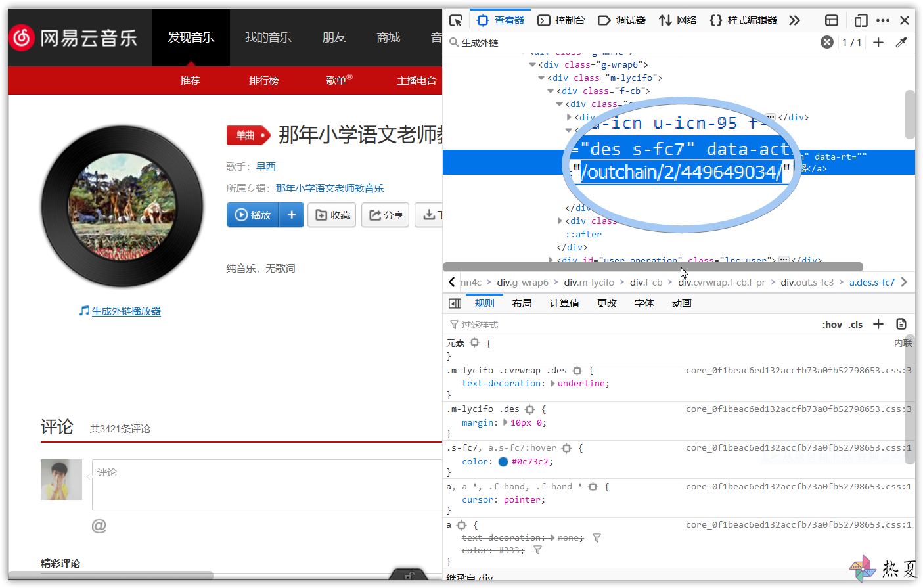
Task: Click selector highlighter for .m-lycifo .des rule
Action: click(x=530, y=409)
